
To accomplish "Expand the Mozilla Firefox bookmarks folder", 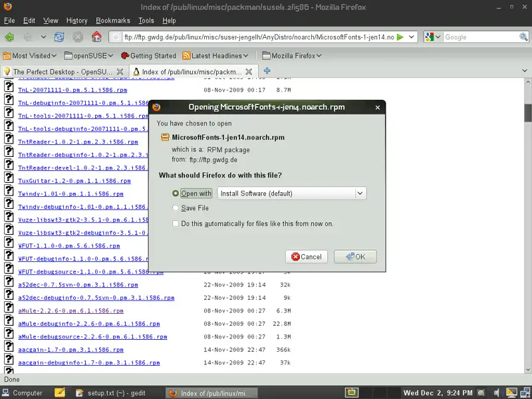I will [292, 56].
